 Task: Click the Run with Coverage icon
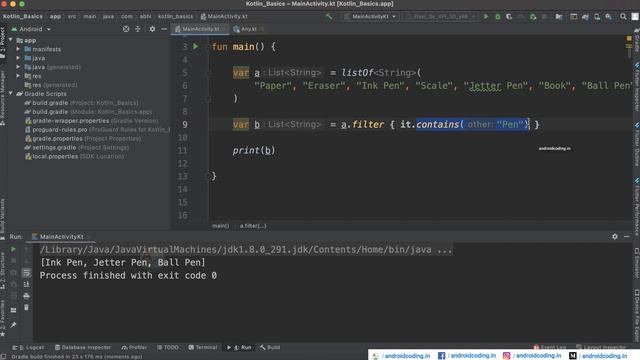(x=509, y=17)
